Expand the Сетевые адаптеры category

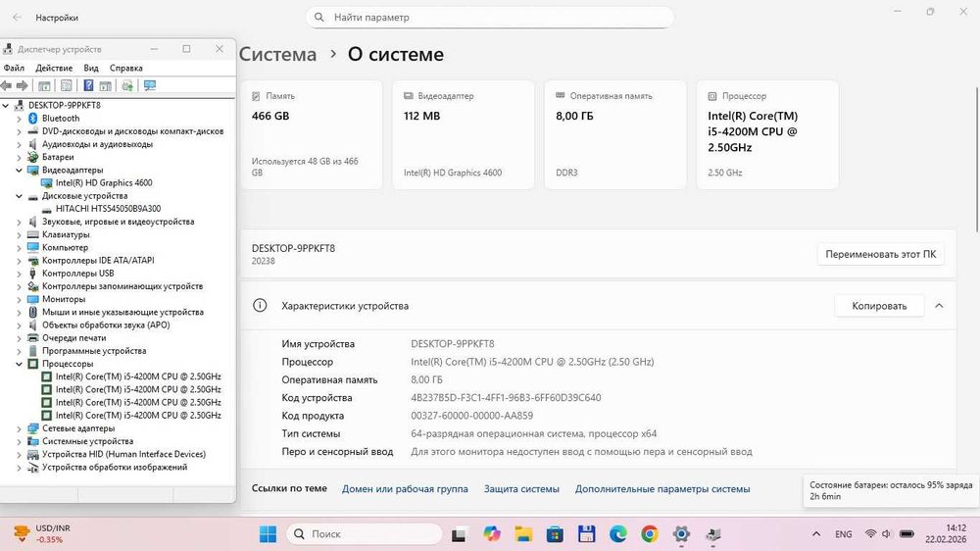pyautogui.click(x=19, y=428)
